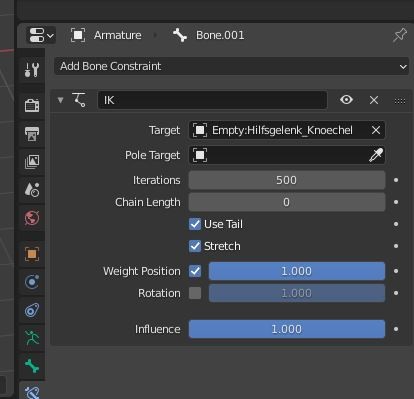Viewport: 414px width, 399px height.
Task: Uncheck the Stretch checkbox
Action: point(195,246)
